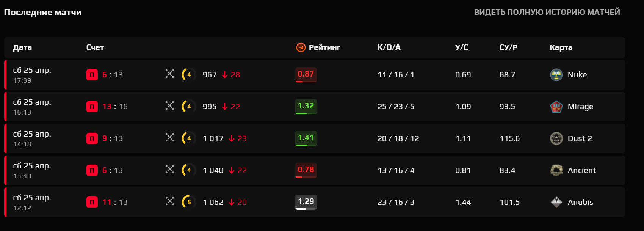This screenshot has height=231, width=644.
Task: Click level 4 badge in the Dust 2 row
Action: tap(189, 138)
